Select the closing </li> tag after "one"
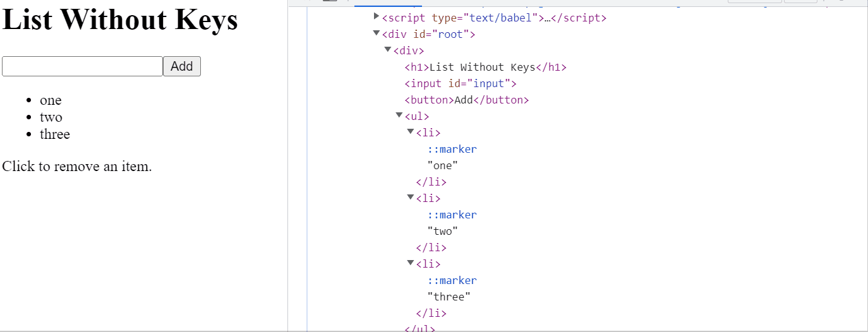This screenshot has width=868, height=332. tap(431, 182)
